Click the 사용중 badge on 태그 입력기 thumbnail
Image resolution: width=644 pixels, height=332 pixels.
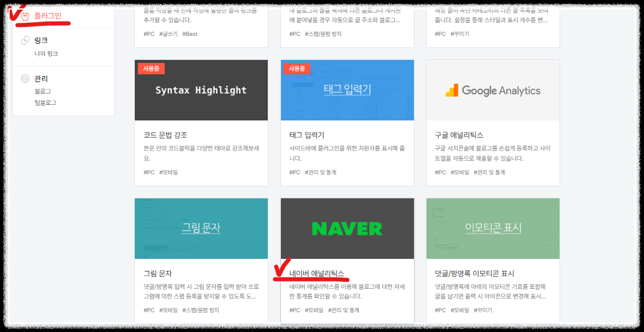pos(297,69)
